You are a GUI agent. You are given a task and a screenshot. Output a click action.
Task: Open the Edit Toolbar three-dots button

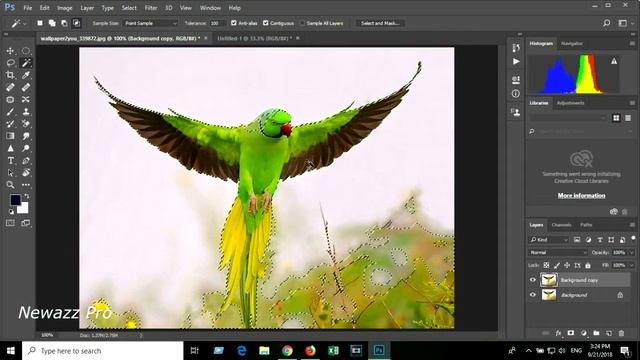(26, 185)
